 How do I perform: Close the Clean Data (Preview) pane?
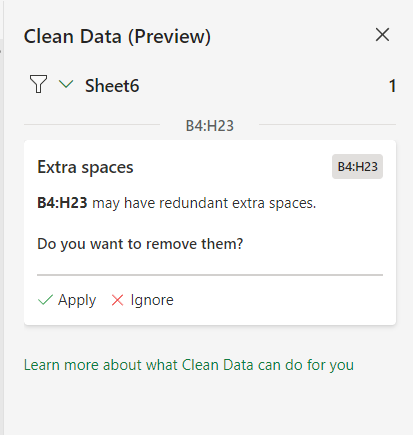[x=382, y=35]
